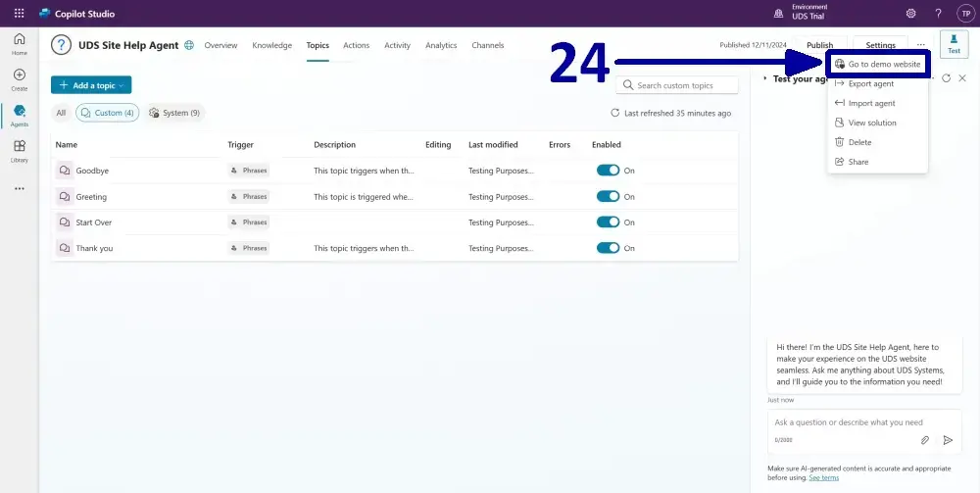Open the See terms link
This screenshot has width=980, height=493.
pyautogui.click(x=824, y=477)
